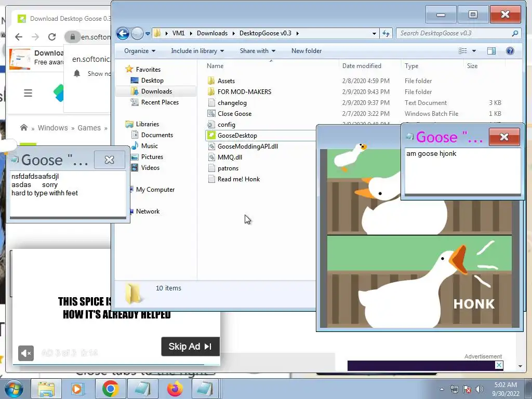Change the view with the view icon

pyautogui.click(x=463, y=51)
